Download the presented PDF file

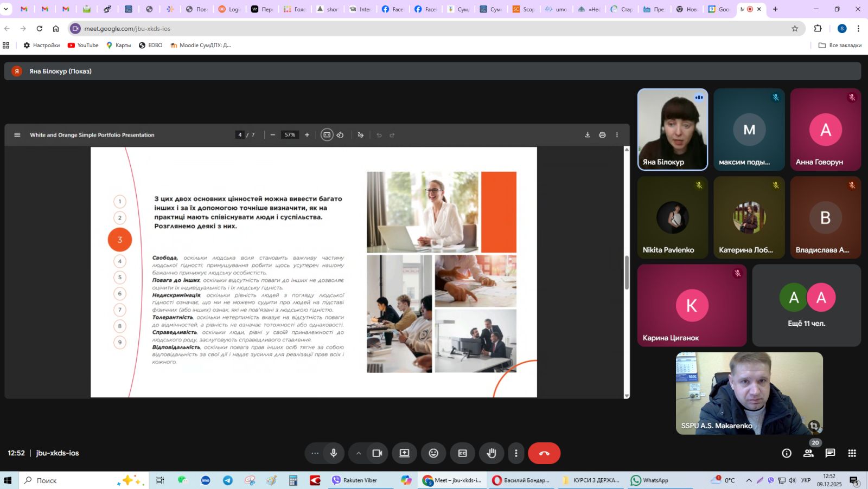[588, 135]
